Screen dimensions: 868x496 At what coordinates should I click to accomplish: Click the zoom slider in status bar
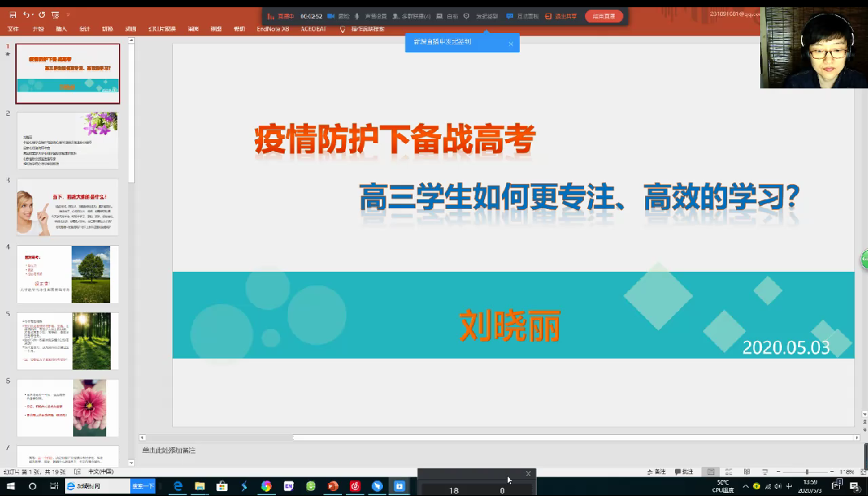[807, 472]
